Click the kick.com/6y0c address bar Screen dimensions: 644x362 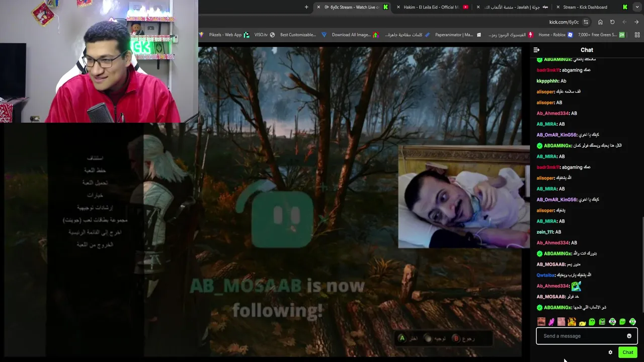[x=563, y=22]
